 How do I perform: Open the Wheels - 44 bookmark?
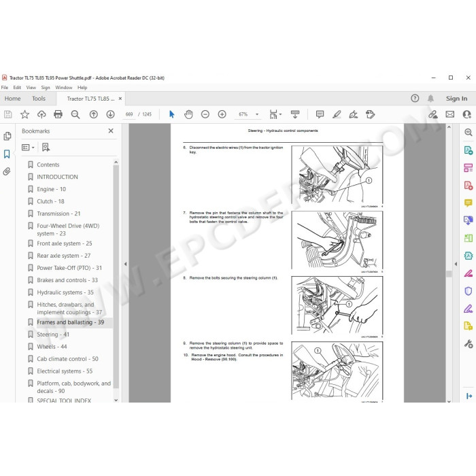click(52, 346)
